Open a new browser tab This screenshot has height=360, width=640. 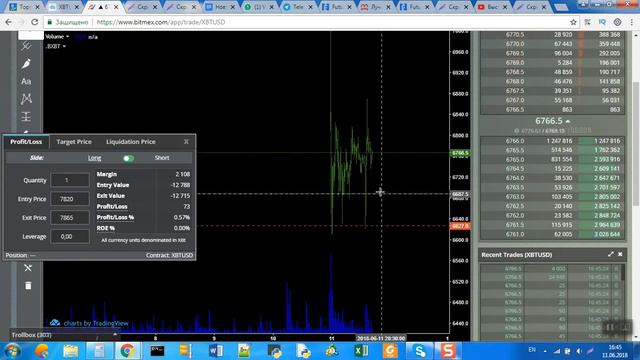click(x=561, y=7)
